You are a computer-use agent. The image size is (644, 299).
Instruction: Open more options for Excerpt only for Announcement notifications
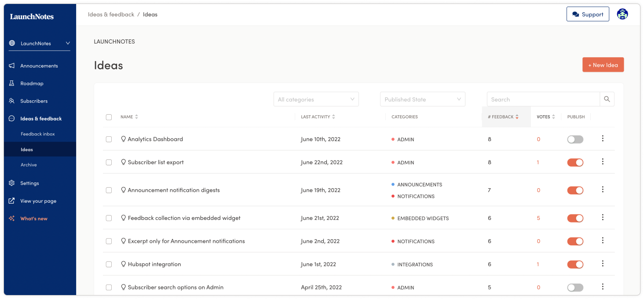pyautogui.click(x=603, y=241)
